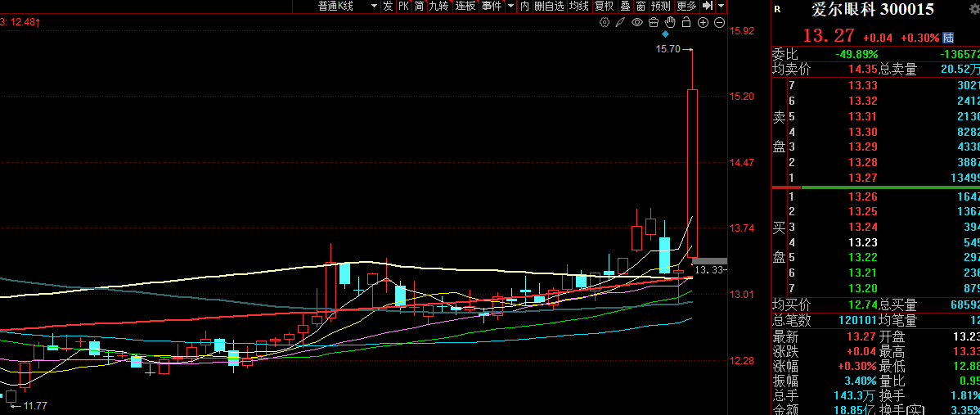Open the 九转 indicator
980x415 pixels.
pyautogui.click(x=439, y=7)
